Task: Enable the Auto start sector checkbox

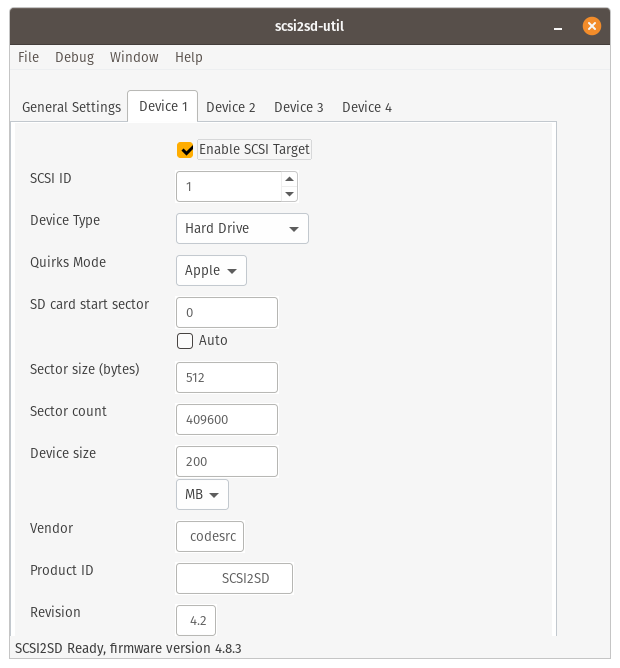Action: pyautogui.click(x=185, y=341)
